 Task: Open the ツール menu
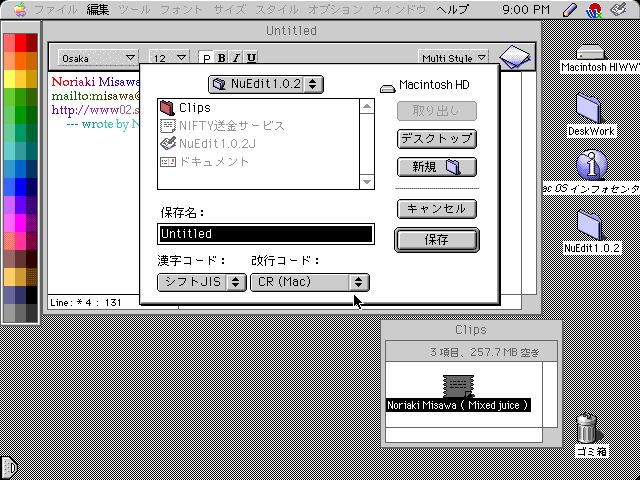click(x=134, y=9)
